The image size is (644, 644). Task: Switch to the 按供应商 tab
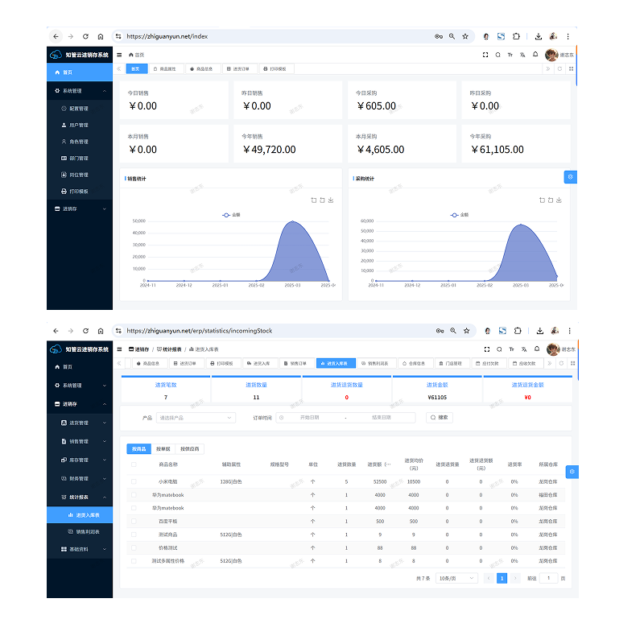(x=189, y=449)
